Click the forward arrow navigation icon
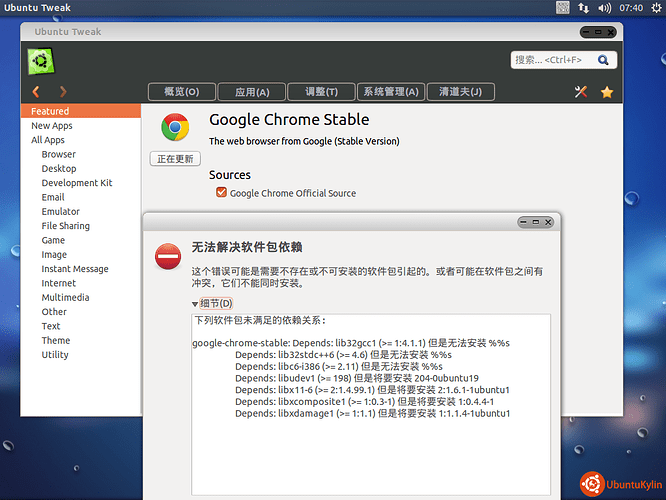 (63, 91)
